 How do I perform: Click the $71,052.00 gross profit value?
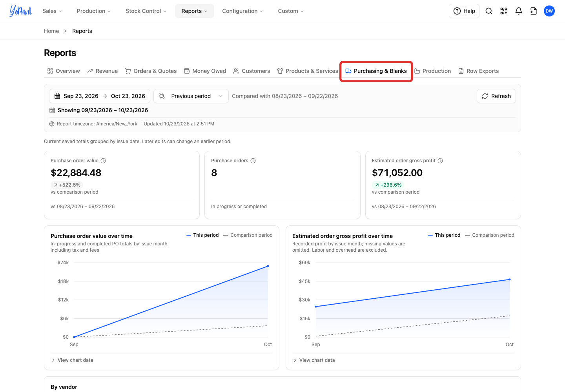(397, 173)
